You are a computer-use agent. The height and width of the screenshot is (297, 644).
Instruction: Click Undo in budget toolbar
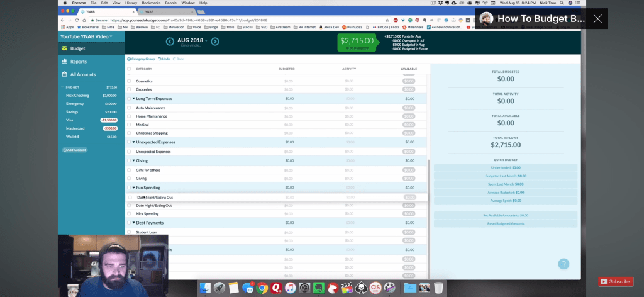[164, 59]
